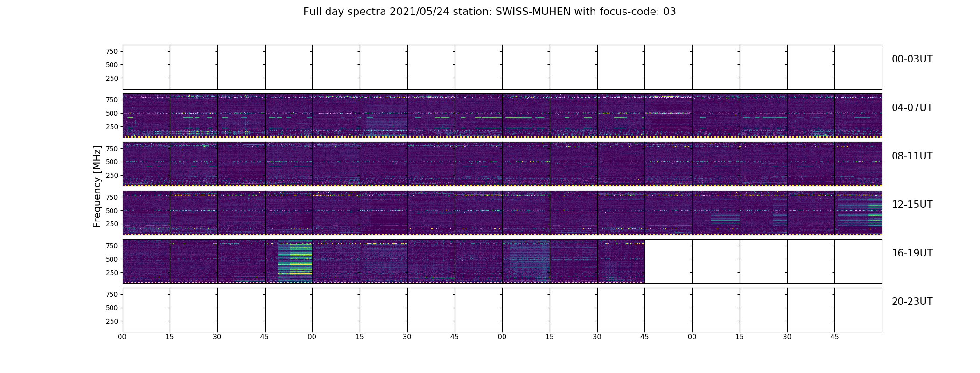
Task: Click the 250 tick of the 12-15UT panel
Action: [112, 224]
